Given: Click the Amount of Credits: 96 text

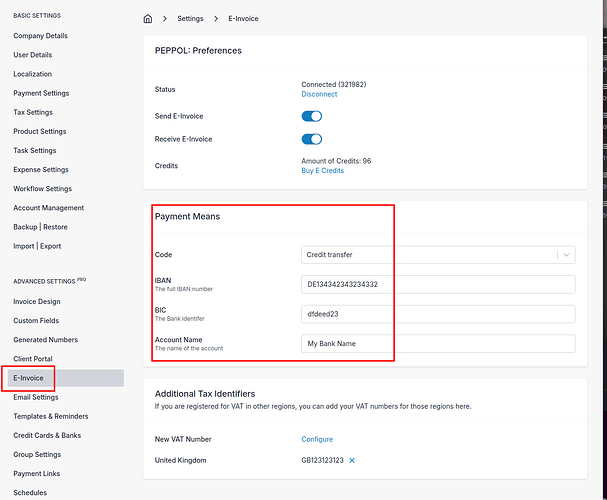Looking at the screenshot, I should [336, 161].
